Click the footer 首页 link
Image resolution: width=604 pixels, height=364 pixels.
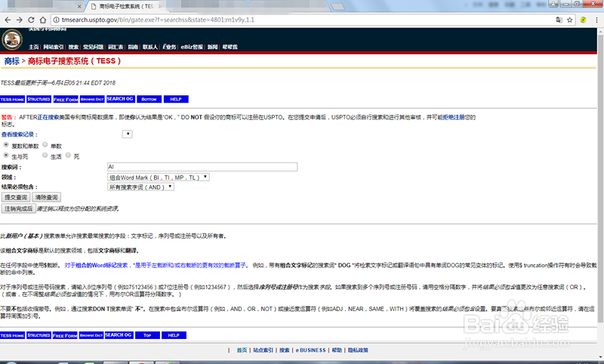point(242,350)
